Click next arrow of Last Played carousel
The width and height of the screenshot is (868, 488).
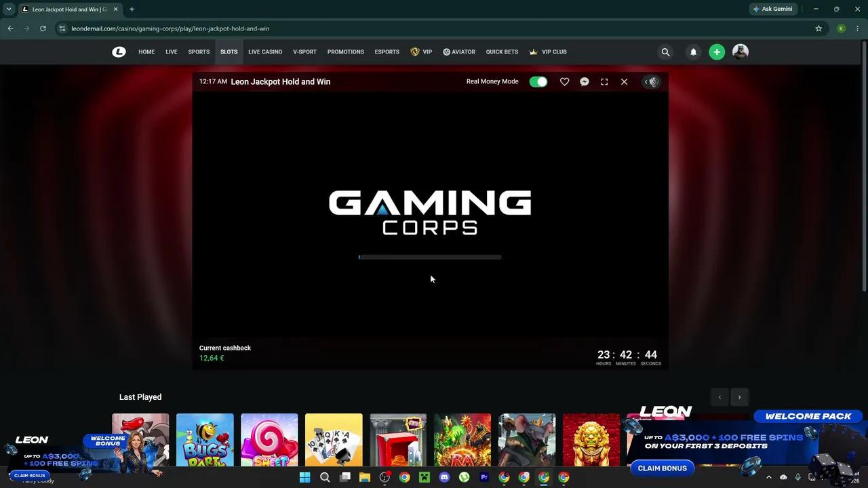[x=739, y=397]
